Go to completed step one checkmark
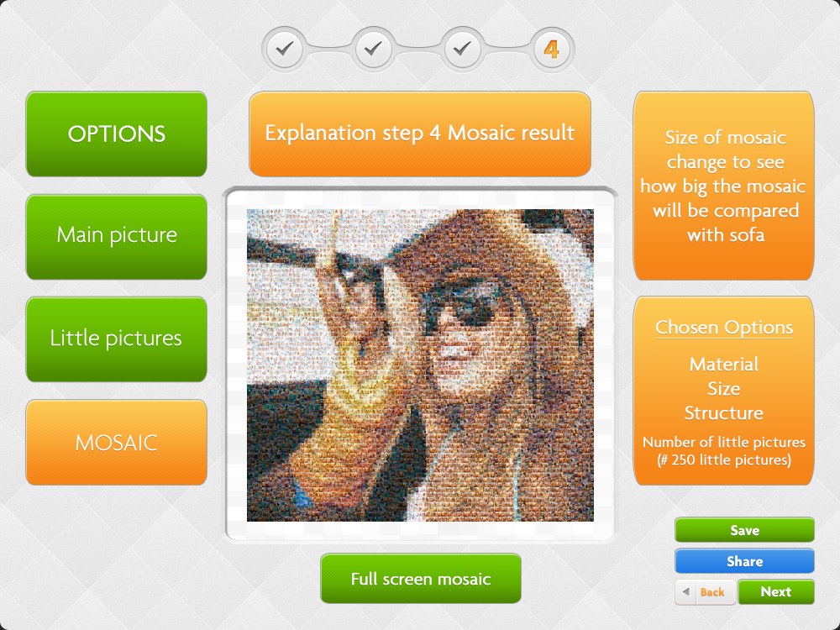The height and width of the screenshot is (630, 840). (285, 50)
